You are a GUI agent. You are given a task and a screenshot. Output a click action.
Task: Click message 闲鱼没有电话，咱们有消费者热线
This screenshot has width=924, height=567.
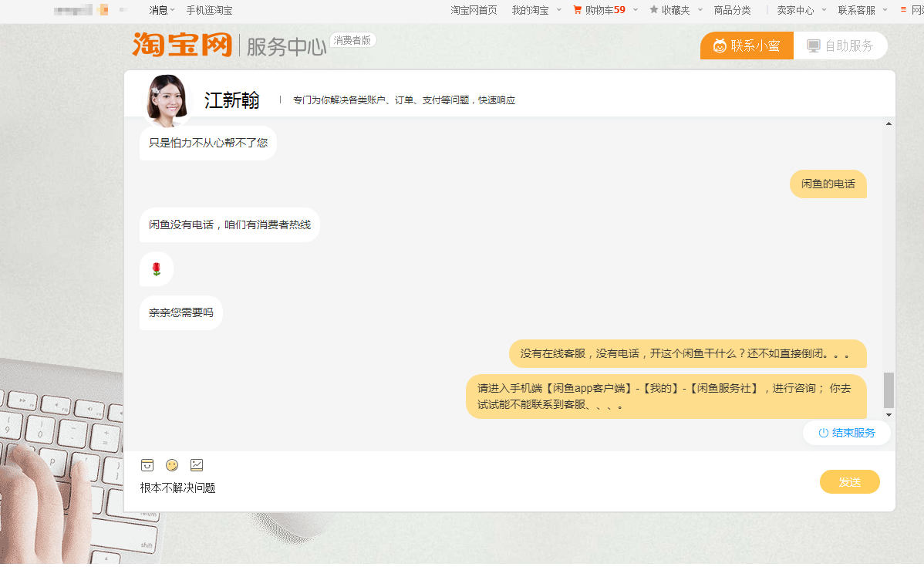[230, 224]
